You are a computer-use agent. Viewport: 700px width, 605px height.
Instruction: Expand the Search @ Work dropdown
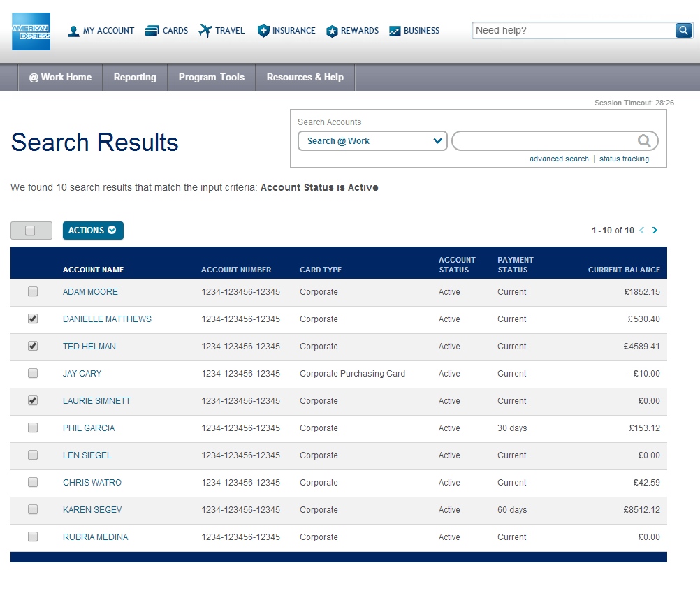372,141
